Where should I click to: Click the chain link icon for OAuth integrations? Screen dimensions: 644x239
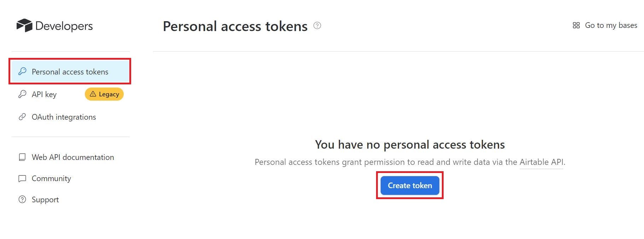(22, 117)
